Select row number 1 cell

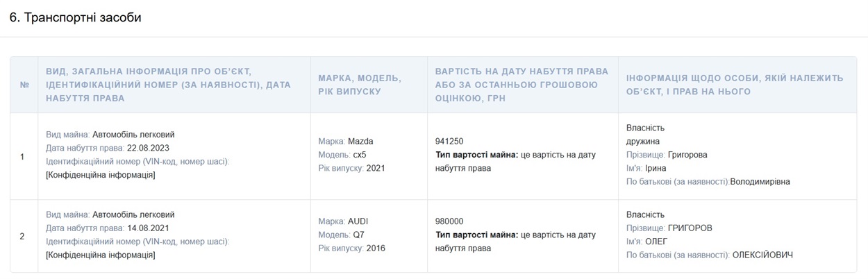pyautogui.click(x=22, y=157)
